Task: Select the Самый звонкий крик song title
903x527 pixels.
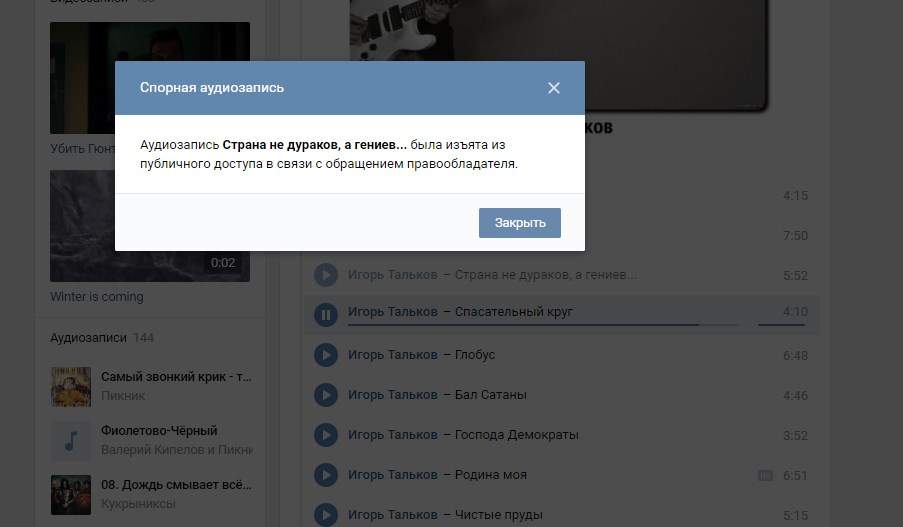Action: [x=176, y=377]
